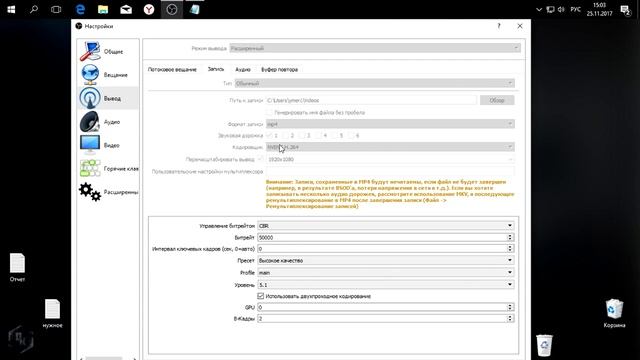Open the notepad-like app on the taskbar
The width and height of the screenshot is (640, 360).
coord(195,9)
